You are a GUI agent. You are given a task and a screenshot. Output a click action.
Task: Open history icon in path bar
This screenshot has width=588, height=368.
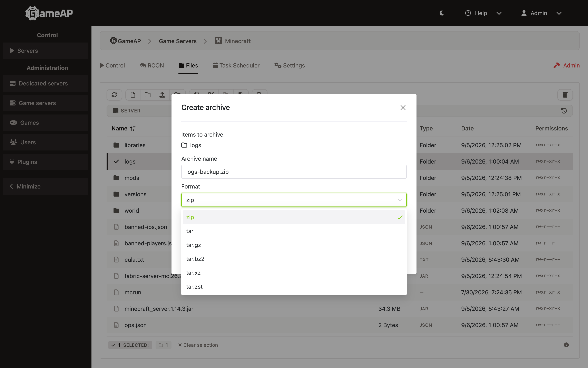[564, 111]
